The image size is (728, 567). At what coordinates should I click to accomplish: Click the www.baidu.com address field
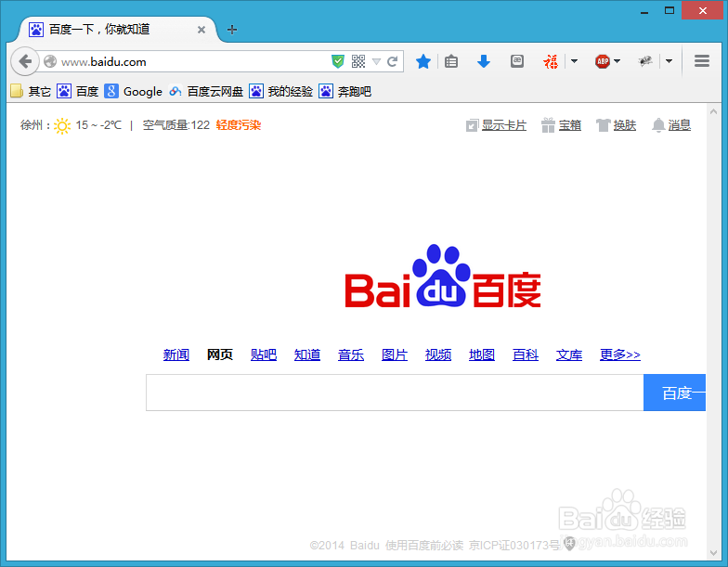186,61
